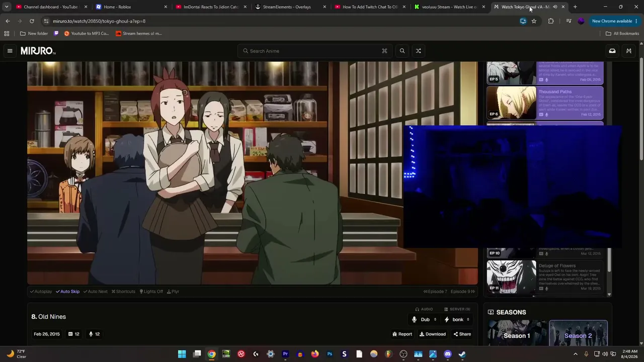Select the Thousand Paths EP 6 card
644x362 pixels.
(545, 103)
